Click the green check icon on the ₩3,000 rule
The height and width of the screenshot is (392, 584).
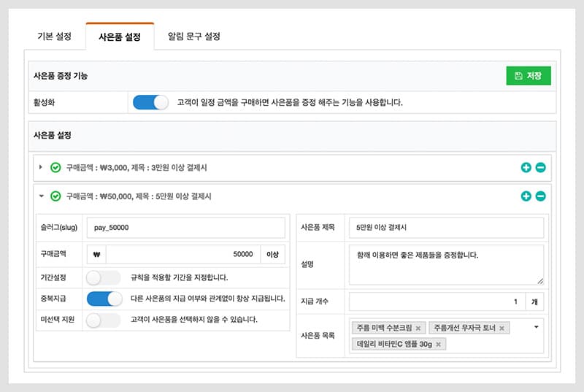tap(55, 168)
